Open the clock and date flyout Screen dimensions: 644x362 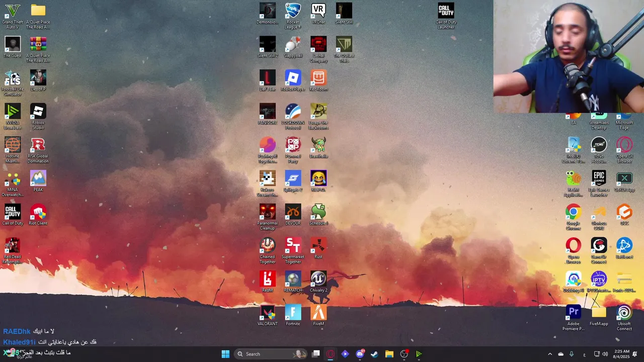(622, 354)
